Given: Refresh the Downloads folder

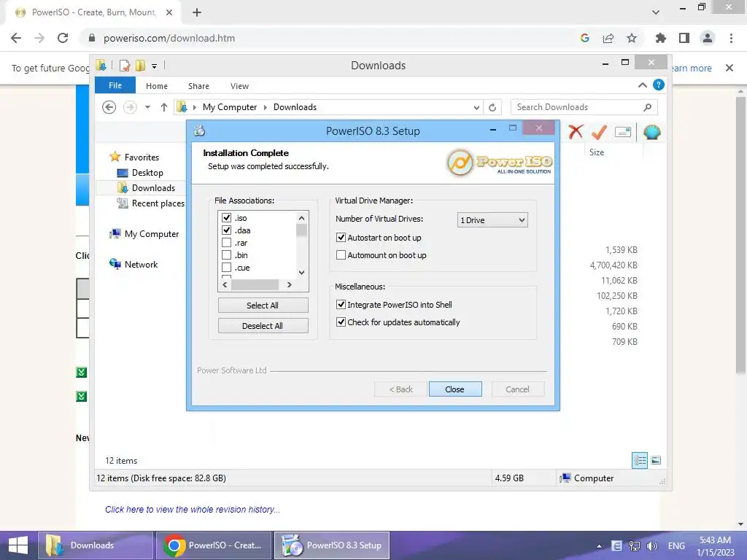Looking at the screenshot, I should click(492, 108).
